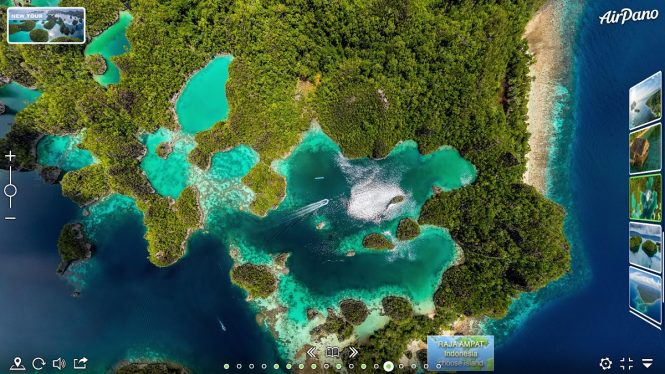Zoom in with the plus icon
Screen dimensions: 665x374
(10, 156)
